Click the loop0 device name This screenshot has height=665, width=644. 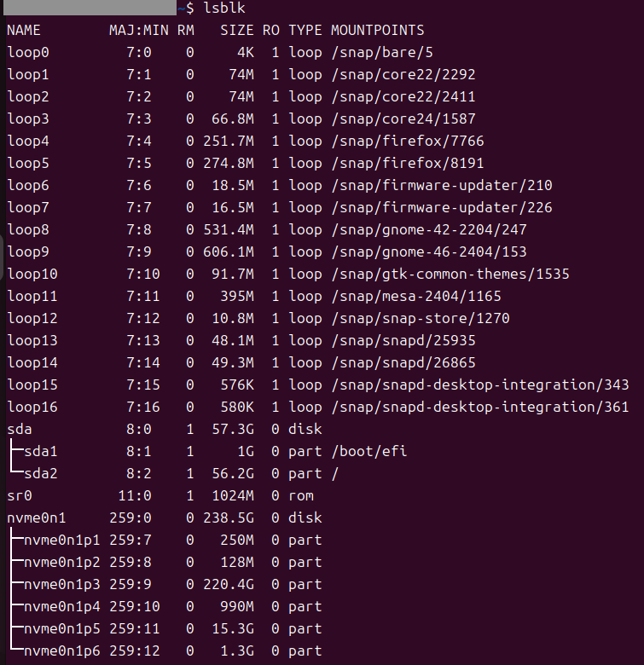(28, 53)
